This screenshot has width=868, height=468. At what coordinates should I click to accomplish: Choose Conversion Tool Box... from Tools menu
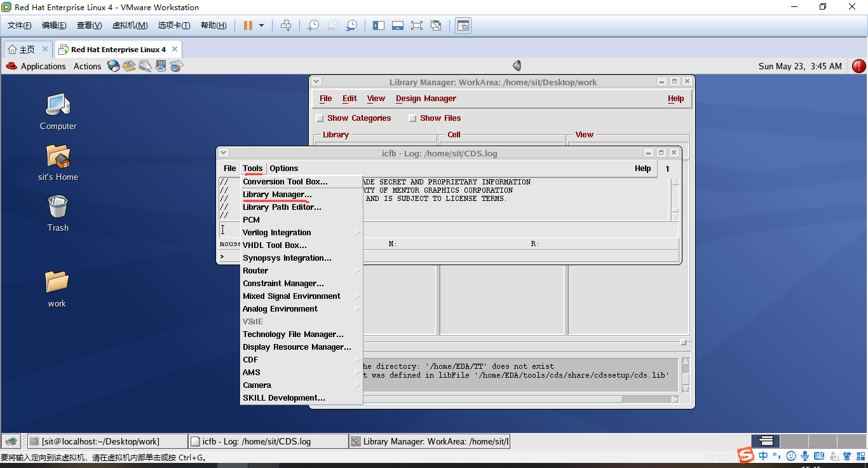click(x=301, y=182)
